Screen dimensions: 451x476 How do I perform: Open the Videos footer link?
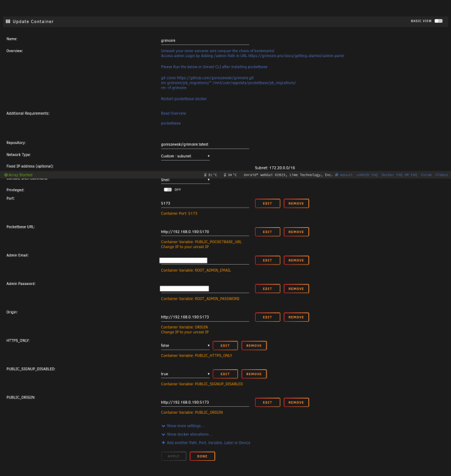click(x=441, y=175)
